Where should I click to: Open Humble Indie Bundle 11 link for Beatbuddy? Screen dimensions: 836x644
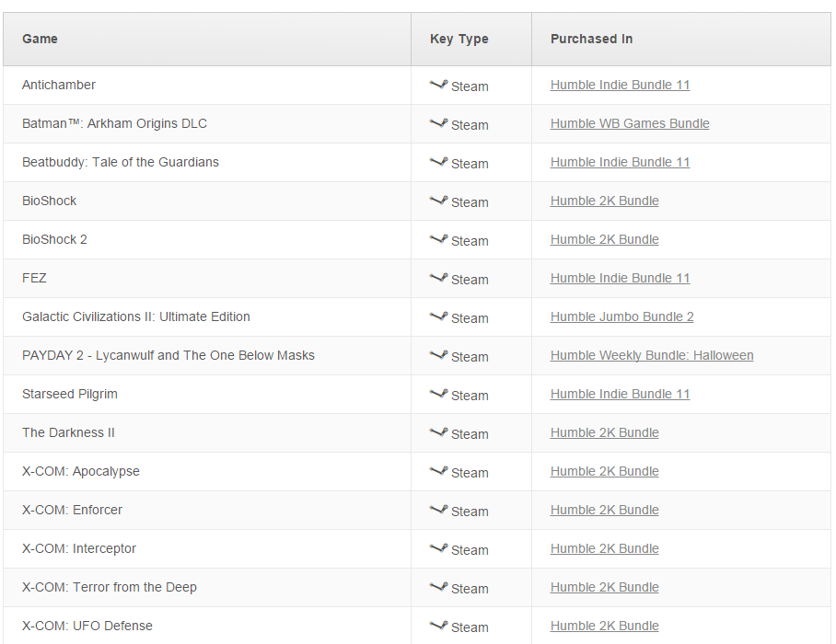coord(620,162)
